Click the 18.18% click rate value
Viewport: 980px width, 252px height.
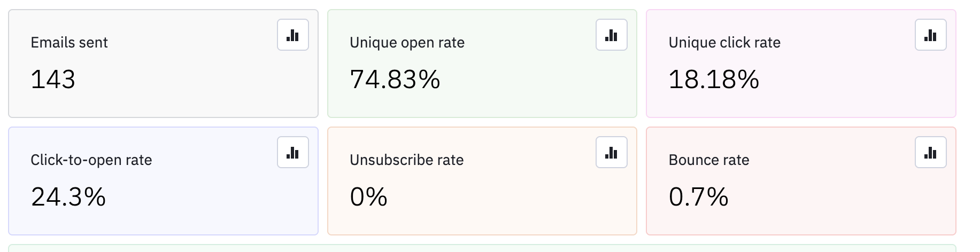(713, 80)
